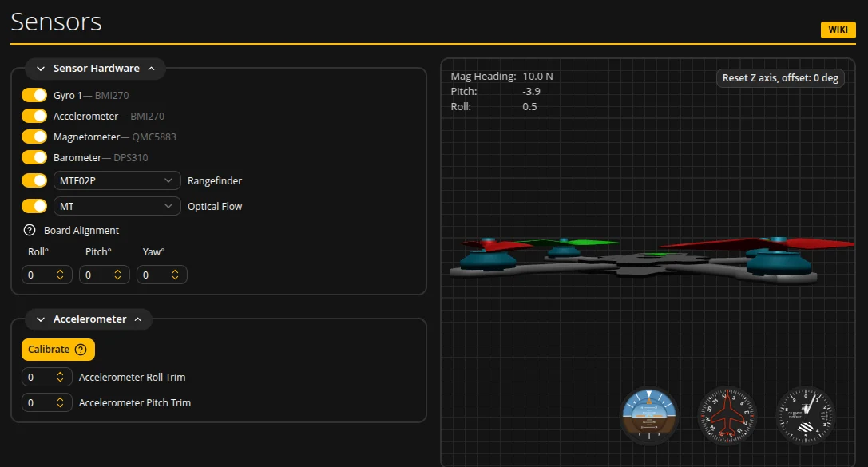Click the Pitch° board alignment field
The height and width of the screenshot is (467, 868).
pos(105,275)
